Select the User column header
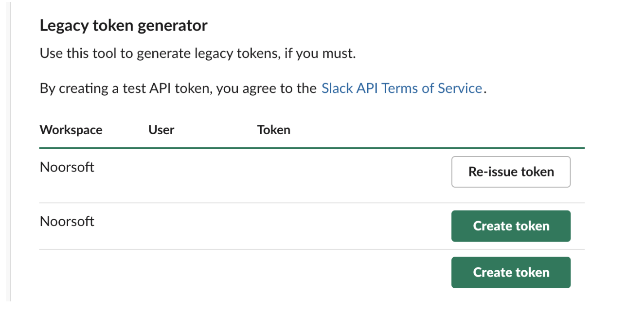This screenshot has height=315, width=644. click(161, 130)
